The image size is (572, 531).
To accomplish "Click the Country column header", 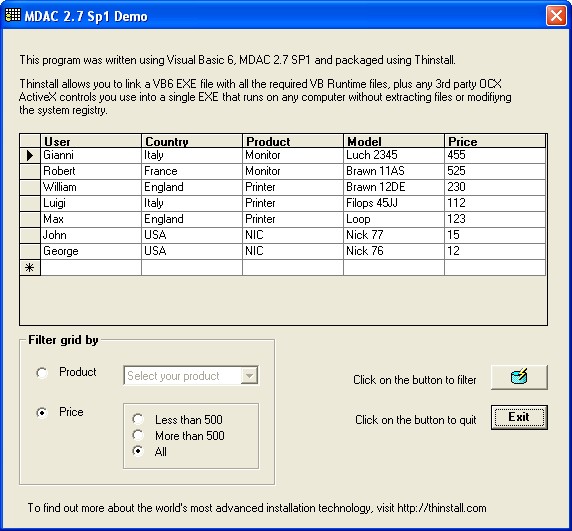I will 192,141.
